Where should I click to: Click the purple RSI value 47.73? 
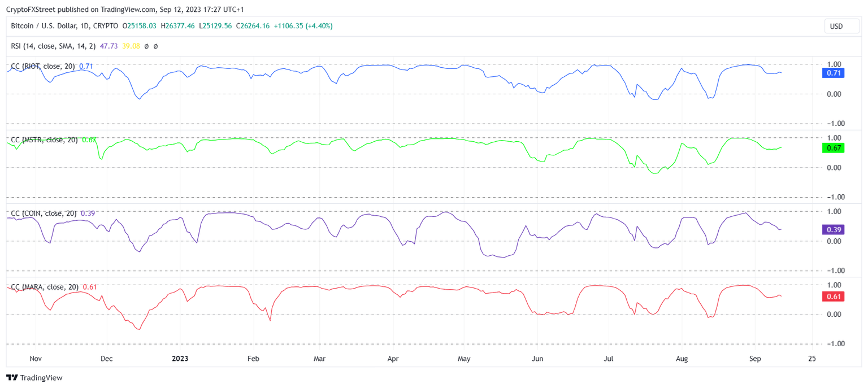pyautogui.click(x=108, y=46)
